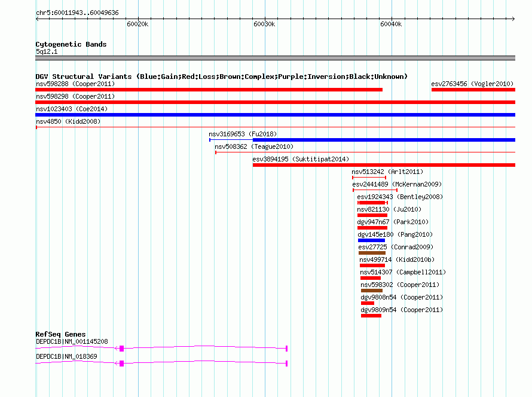This screenshot has height=397, width=532.
Task: Open esv2441489 (McKernan2009) variant label
Action: point(397,184)
